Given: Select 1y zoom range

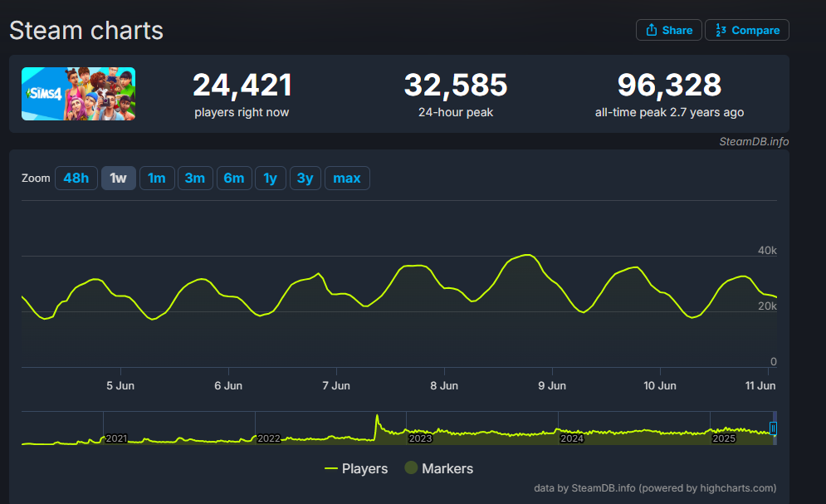Looking at the screenshot, I should tap(271, 178).
